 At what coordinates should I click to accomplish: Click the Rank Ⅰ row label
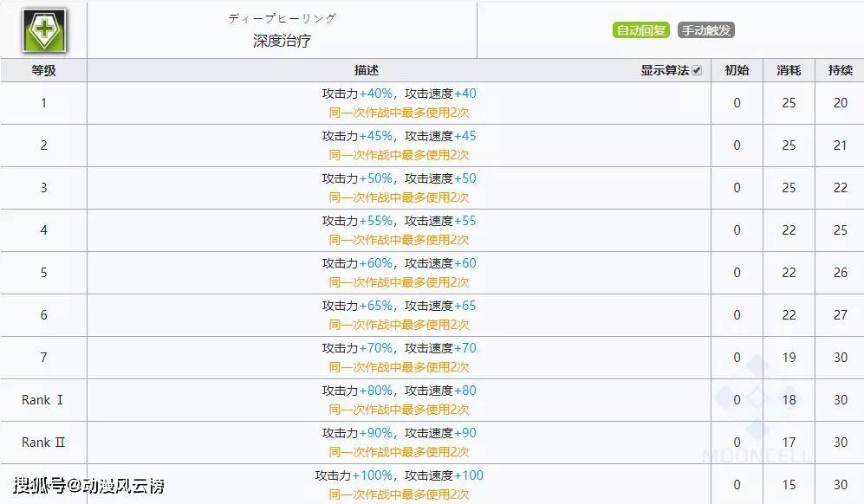(42, 400)
